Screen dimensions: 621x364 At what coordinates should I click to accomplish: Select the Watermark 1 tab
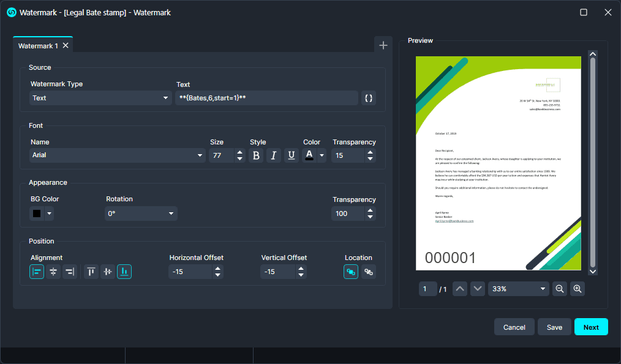[x=38, y=46]
